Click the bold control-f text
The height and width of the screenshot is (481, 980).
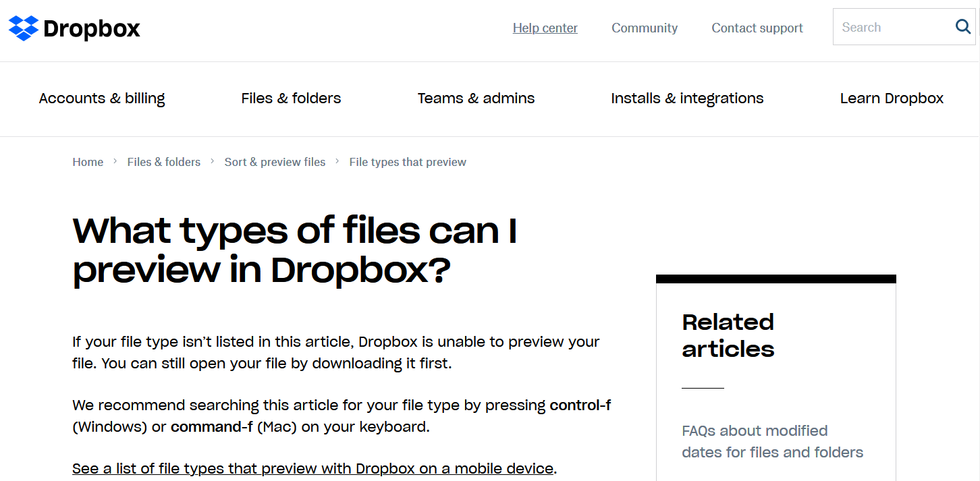tap(580, 405)
